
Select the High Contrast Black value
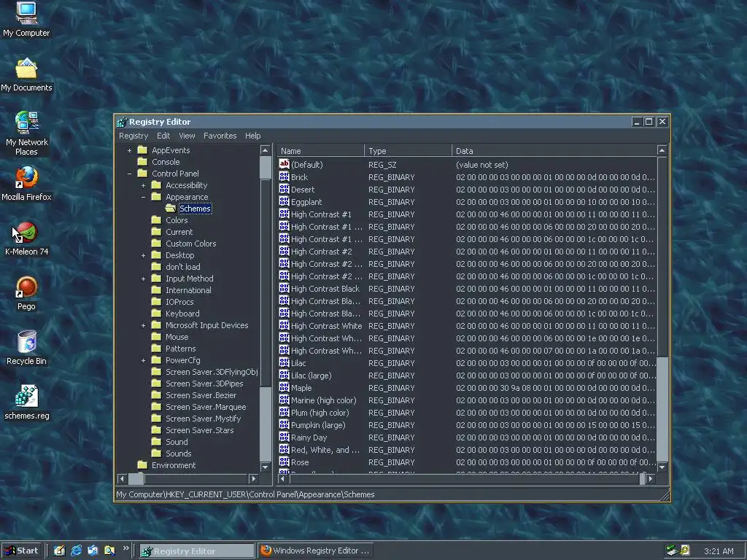coord(325,289)
